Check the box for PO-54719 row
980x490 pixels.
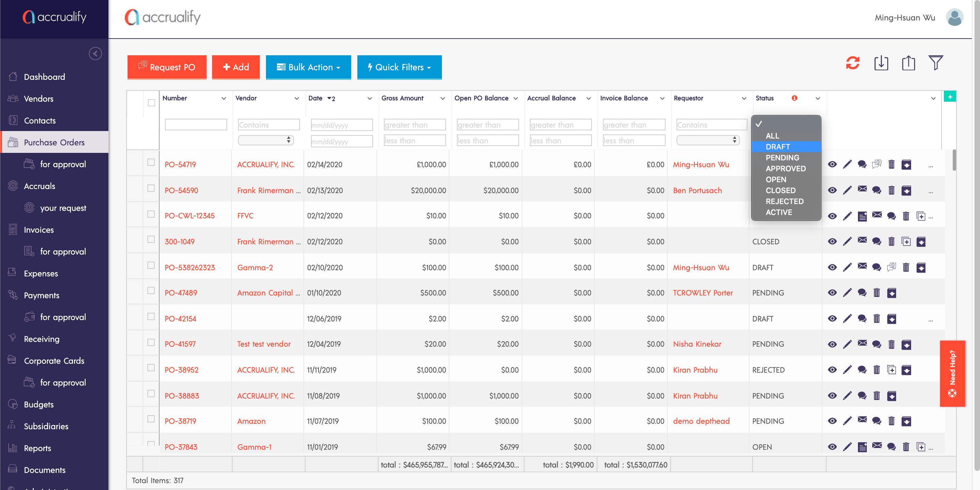coord(151,162)
